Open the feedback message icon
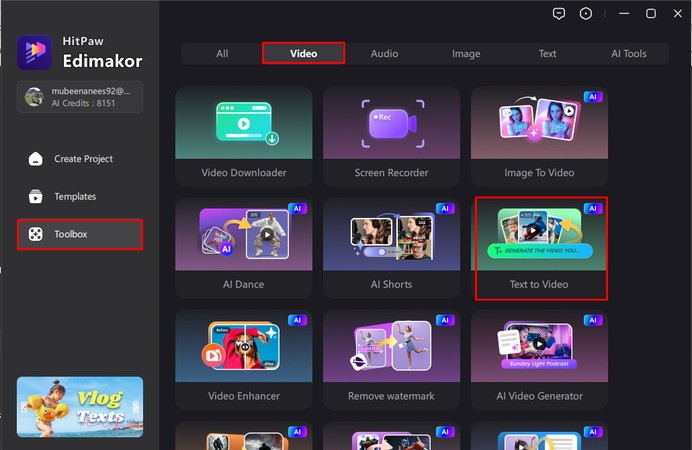 pos(559,14)
